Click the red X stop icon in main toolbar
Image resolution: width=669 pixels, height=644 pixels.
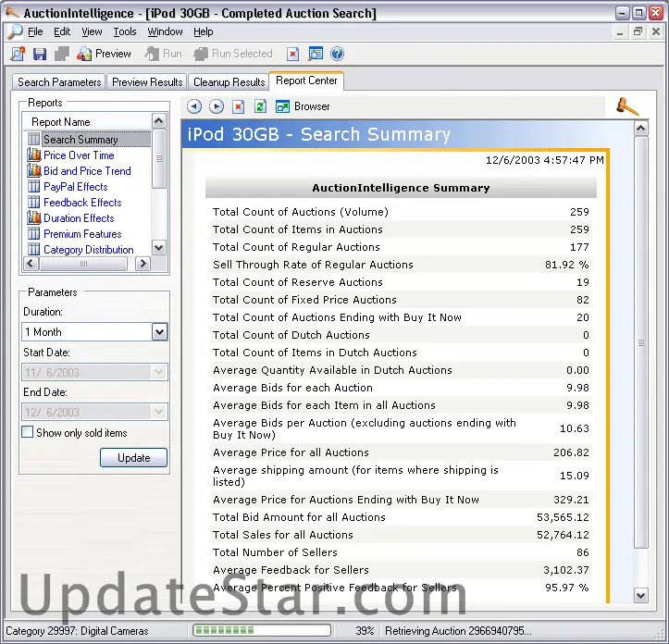pos(292,54)
